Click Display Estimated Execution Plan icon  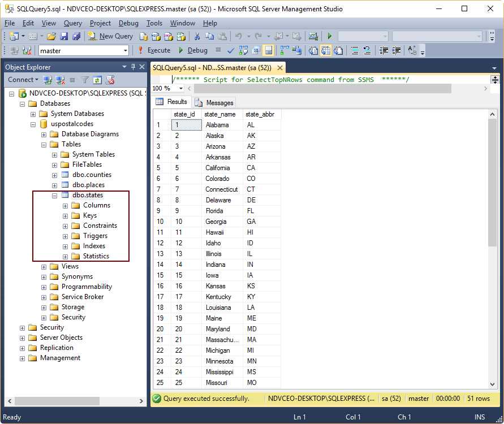pyautogui.click(x=243, y=50)
